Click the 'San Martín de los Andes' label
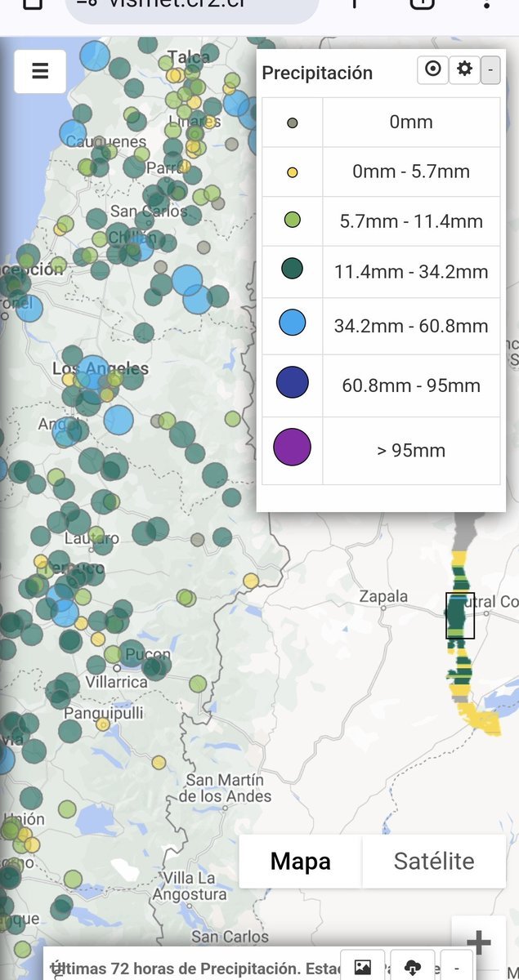The width and height of the screenshot is (519, 980). [x=225, y=788]
